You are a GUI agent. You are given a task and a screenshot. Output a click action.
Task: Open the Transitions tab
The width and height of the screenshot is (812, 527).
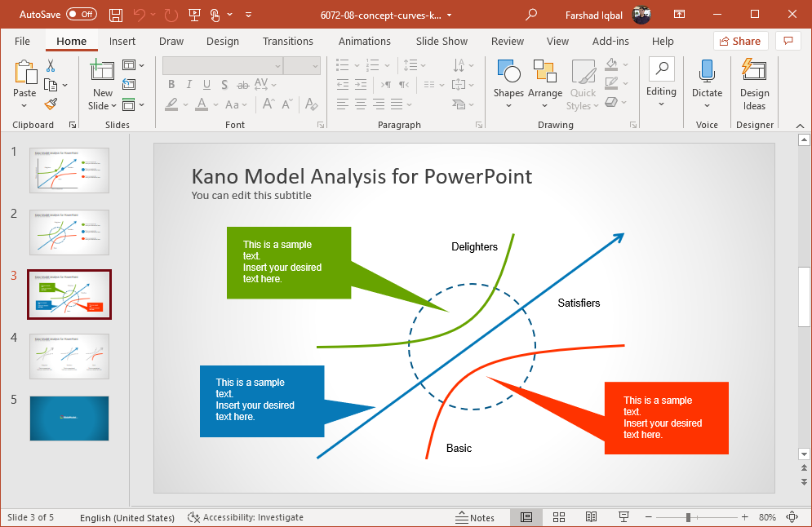pyautogui.click(x=287, y=42)
